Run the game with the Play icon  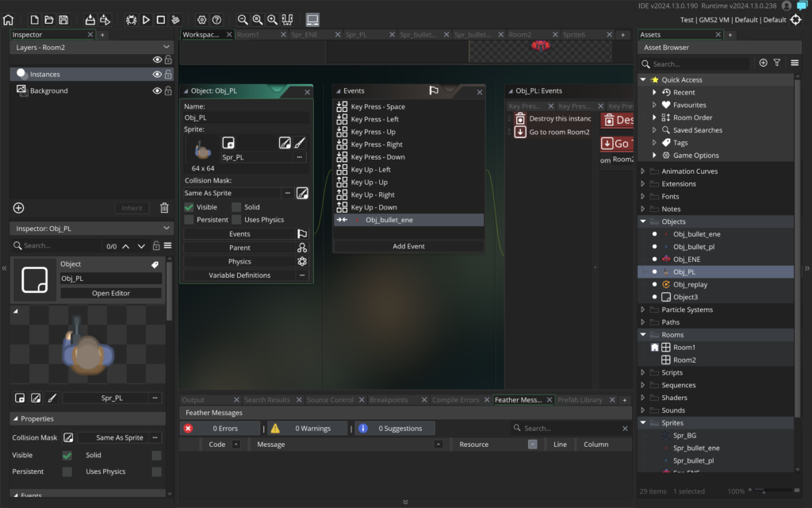click(146, 20)
